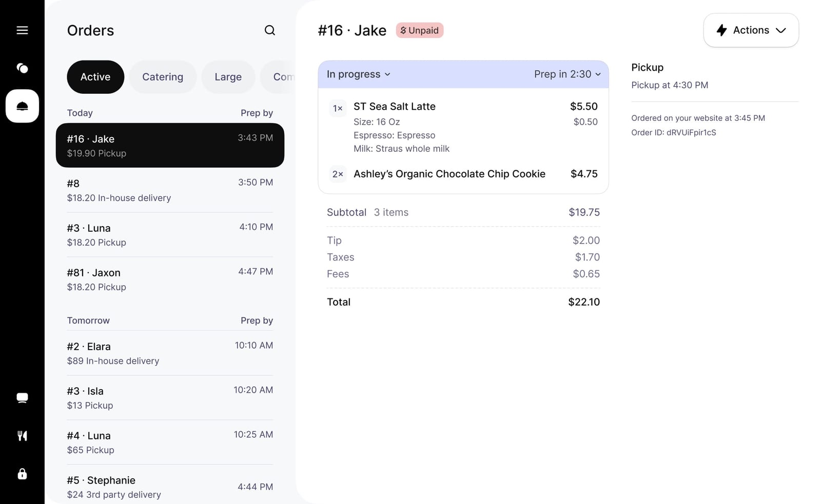The height and width of the screenshot is (504, 821).
Task: Switch to the partially hidden Com filter tab
Action: point(279,77)
